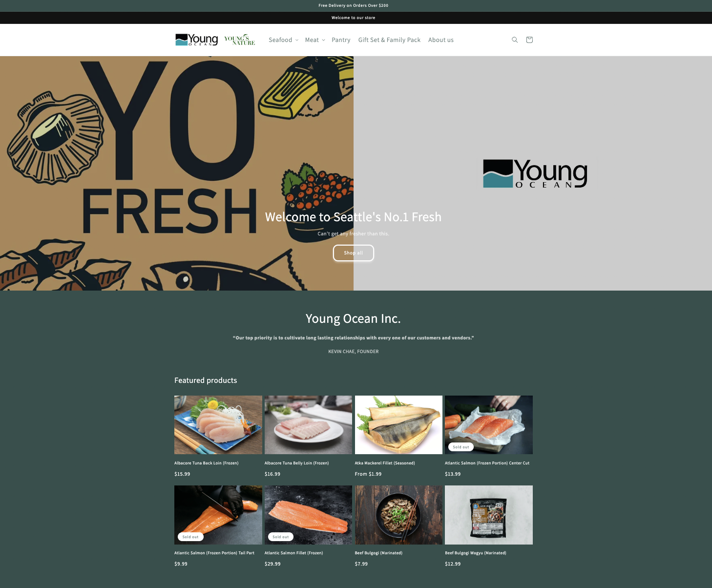Open Albacore Tuna Back Loin product image
712x588 pixels.
point(218,425)
